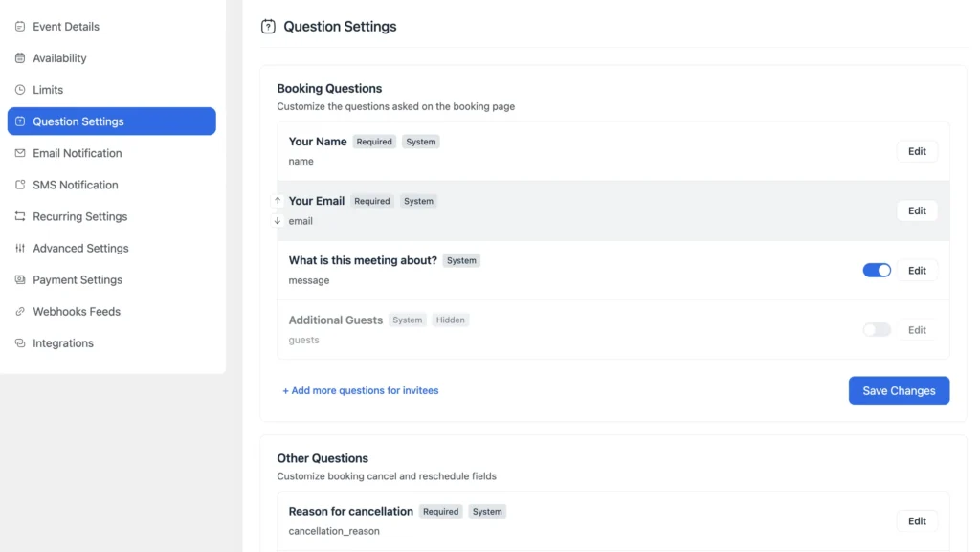Move the Your Email question up
Image resolution: width=980 pixels, height=552 pixels.
276,201
